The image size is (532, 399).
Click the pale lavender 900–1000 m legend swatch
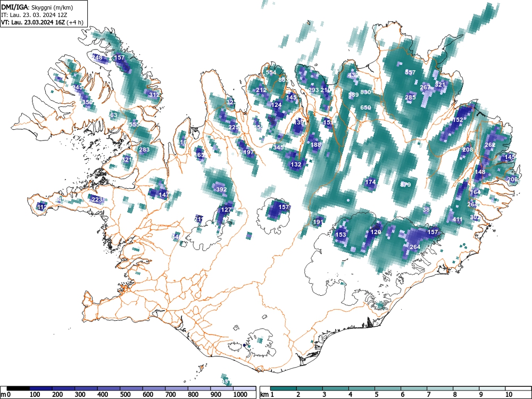[x=222, y=388]
